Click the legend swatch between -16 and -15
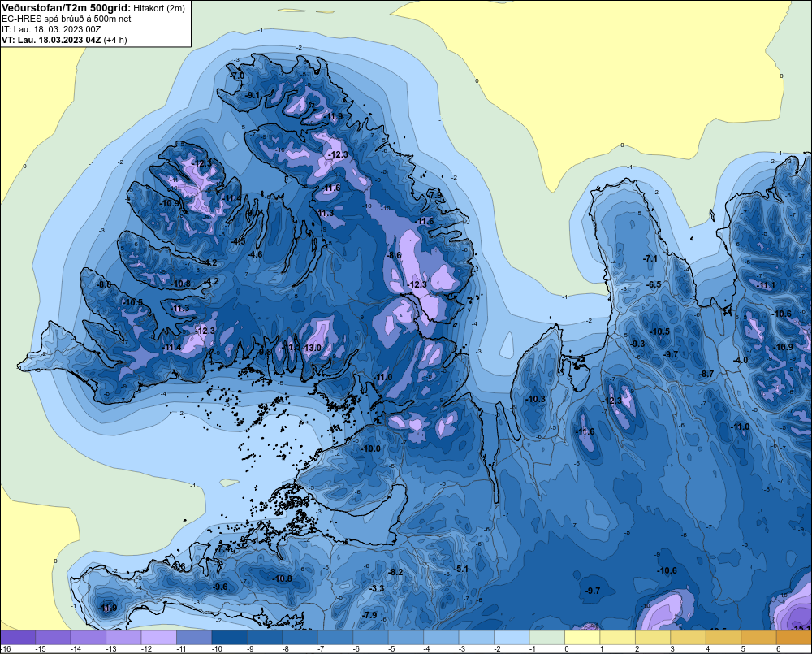 [x=18, y=638]
